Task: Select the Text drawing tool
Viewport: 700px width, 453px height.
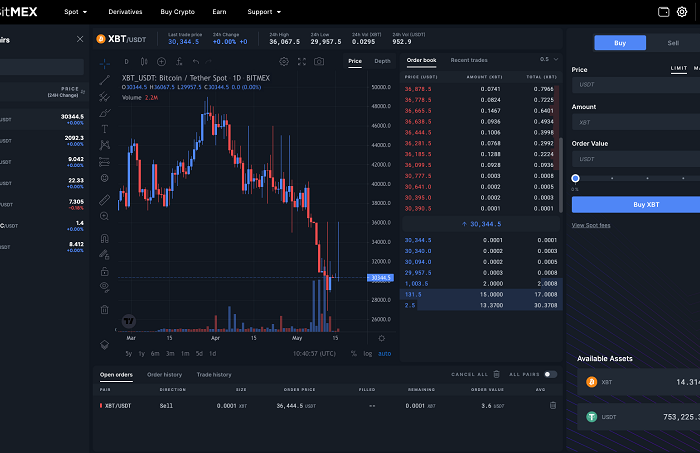Action: 104,129
